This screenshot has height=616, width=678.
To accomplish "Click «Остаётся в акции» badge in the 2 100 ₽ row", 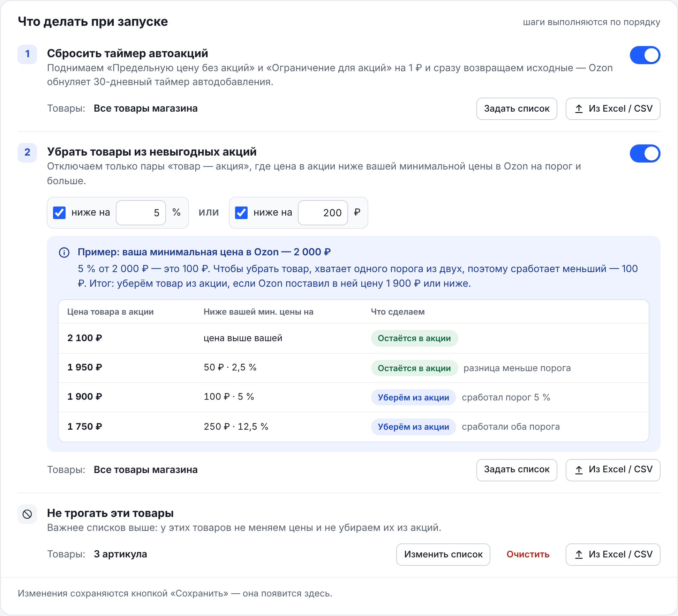I will [x=414, y=338].
